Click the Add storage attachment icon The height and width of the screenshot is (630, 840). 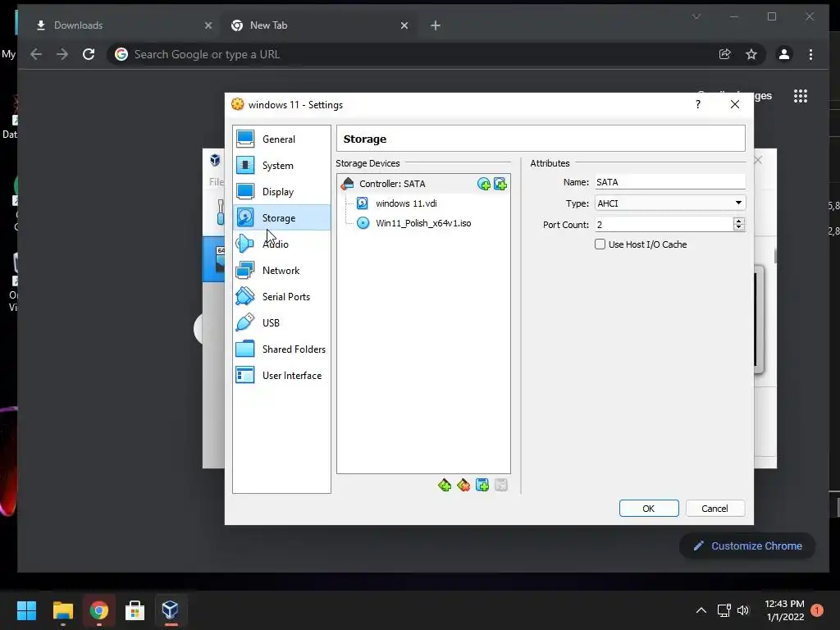pos(482,486)
